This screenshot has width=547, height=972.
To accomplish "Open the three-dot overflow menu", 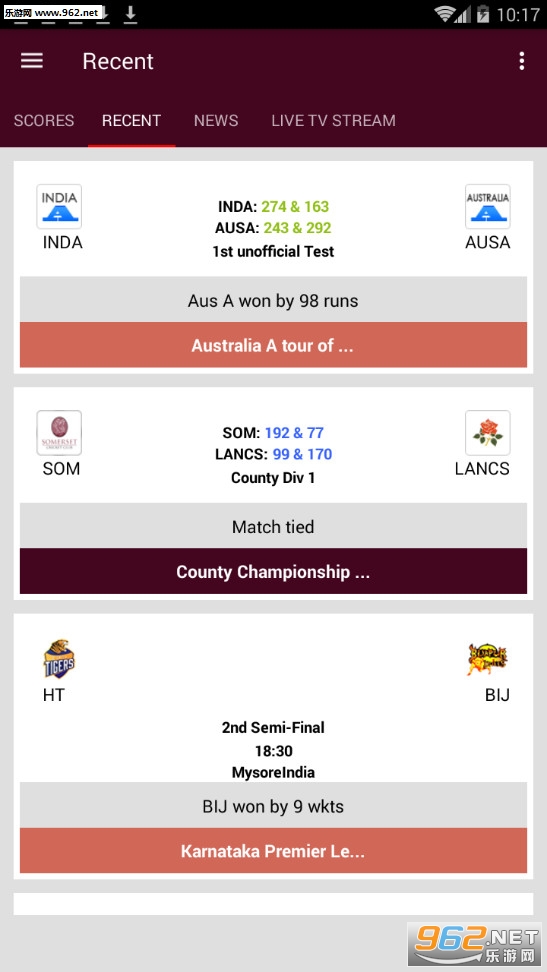I will [522, 61].
